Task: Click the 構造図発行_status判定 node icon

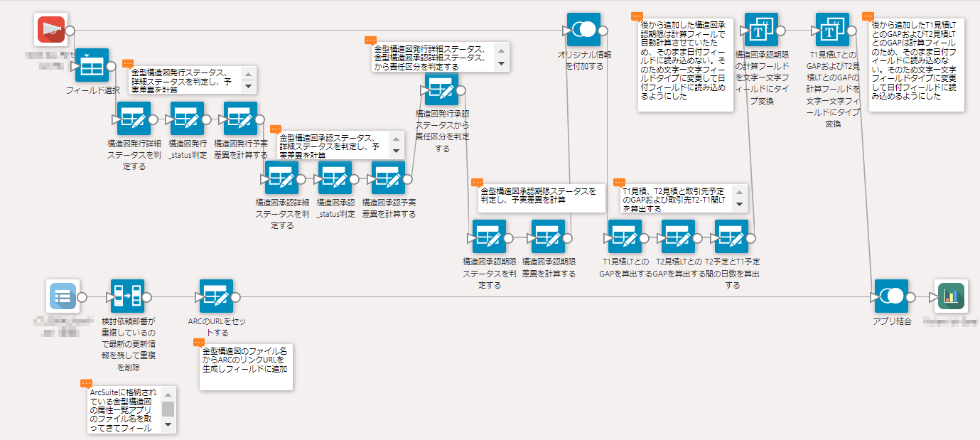Action: tap(187, 119)
